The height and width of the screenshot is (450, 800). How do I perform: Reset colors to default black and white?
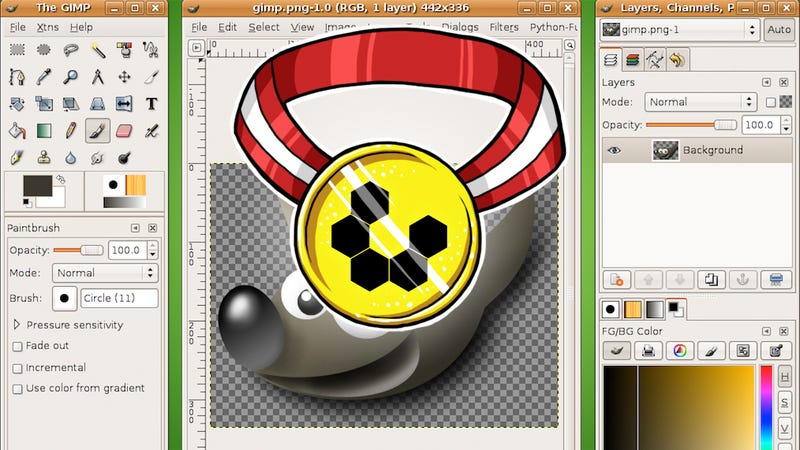pos(27,203)
